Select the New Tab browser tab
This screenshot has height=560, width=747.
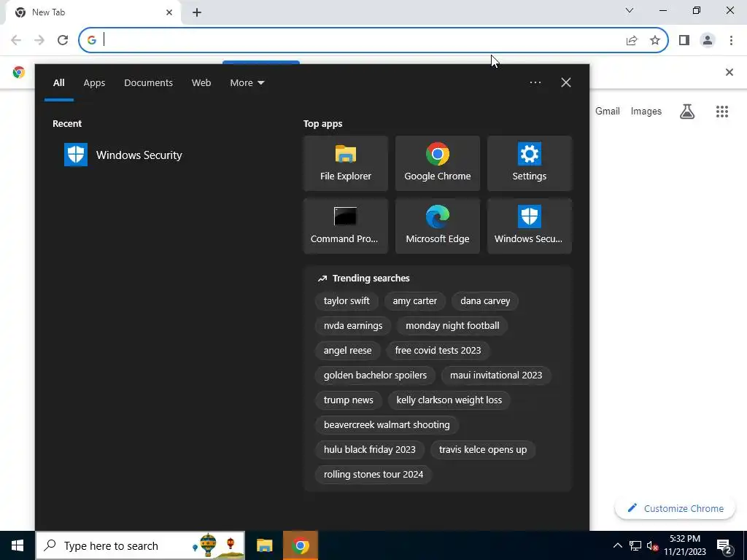[93, 13]
